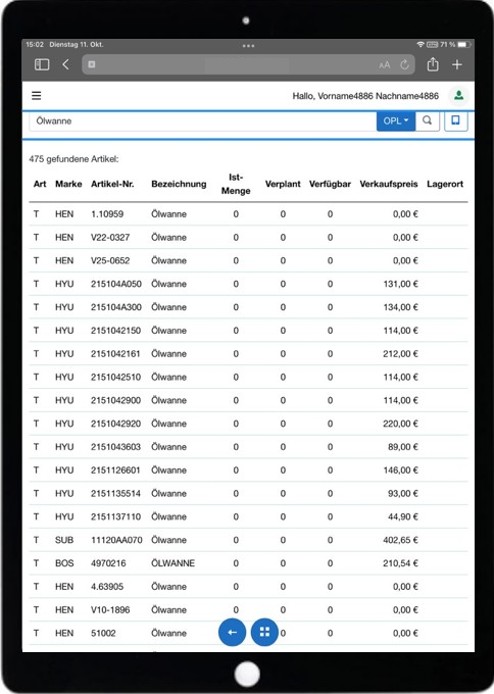The width and height of the screenshot is (494, 694).
Task: Sort by the Marke column header
Action: click(x=69, y=184)
